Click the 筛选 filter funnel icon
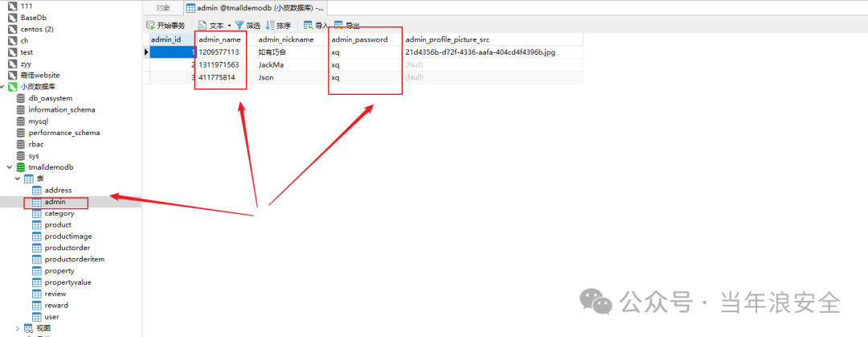Image resolution: width=868 pixels, height=337 pixels. pos(240,26)
